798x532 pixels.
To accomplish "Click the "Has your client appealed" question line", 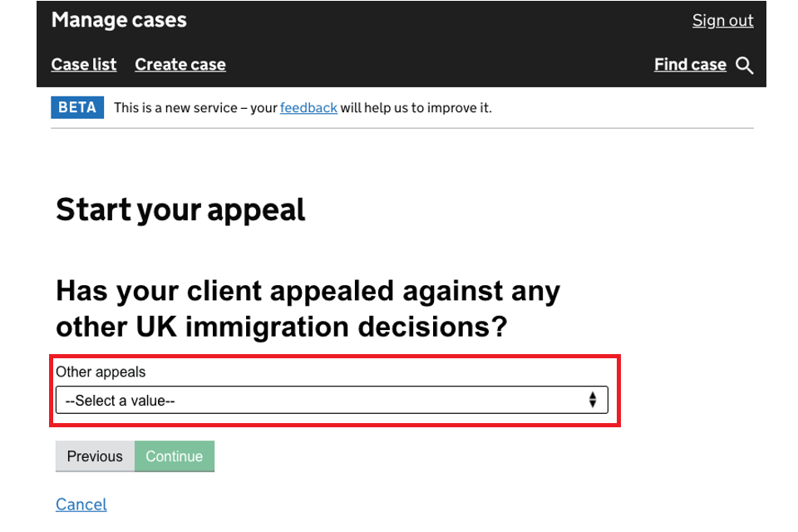I will point(308,292).
